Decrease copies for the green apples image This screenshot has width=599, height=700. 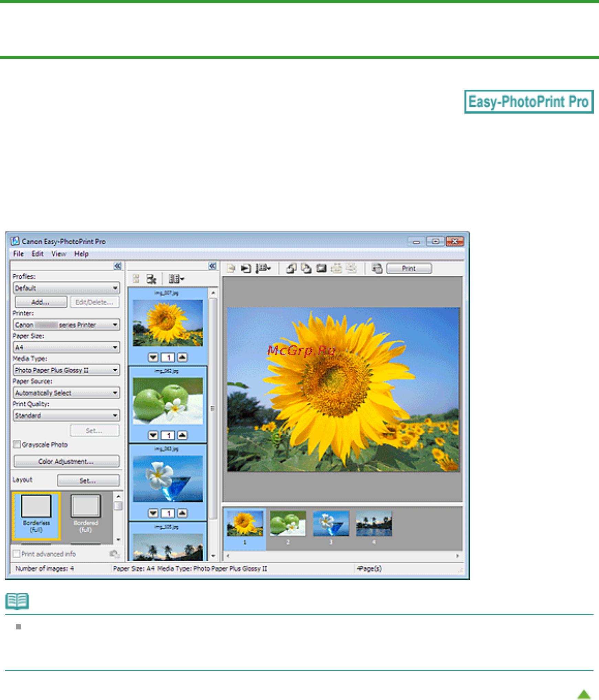(x=153, y=435)
